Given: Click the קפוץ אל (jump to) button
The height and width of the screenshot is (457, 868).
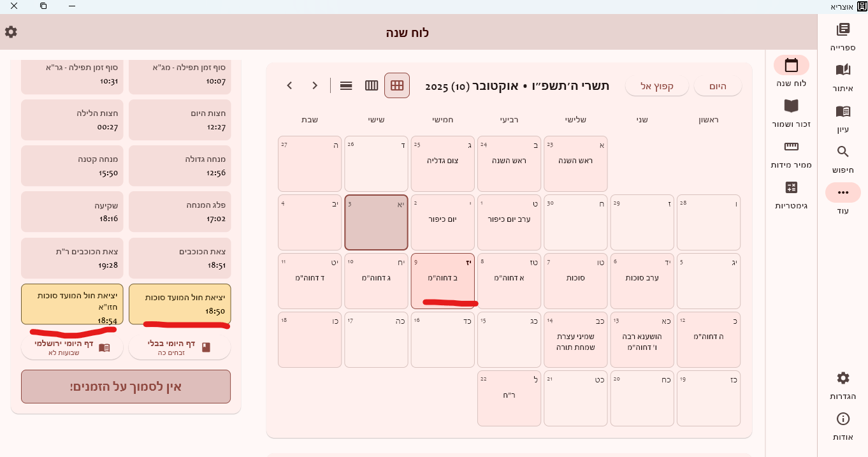Looking at the screenshot, I should [656, 86].
